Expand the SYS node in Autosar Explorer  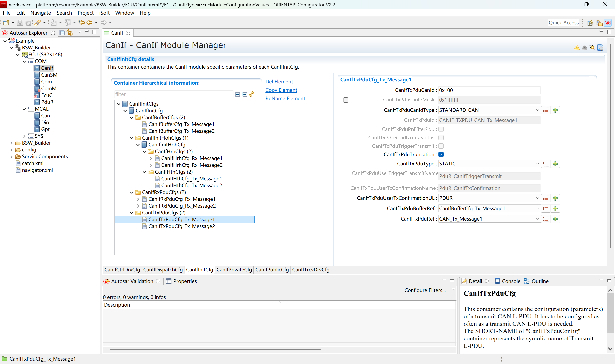tap(24, 136)
